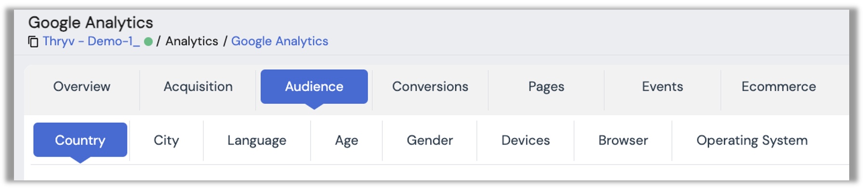Screen dimensions: 868x191
Task: Open the Google Analytics breadcrumb link
Action: click(x=279, y=41)
